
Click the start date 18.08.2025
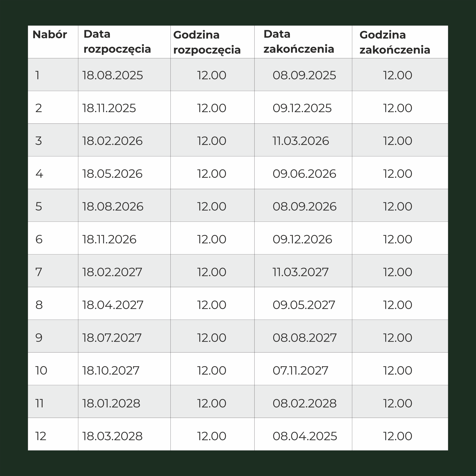point(113,75)
